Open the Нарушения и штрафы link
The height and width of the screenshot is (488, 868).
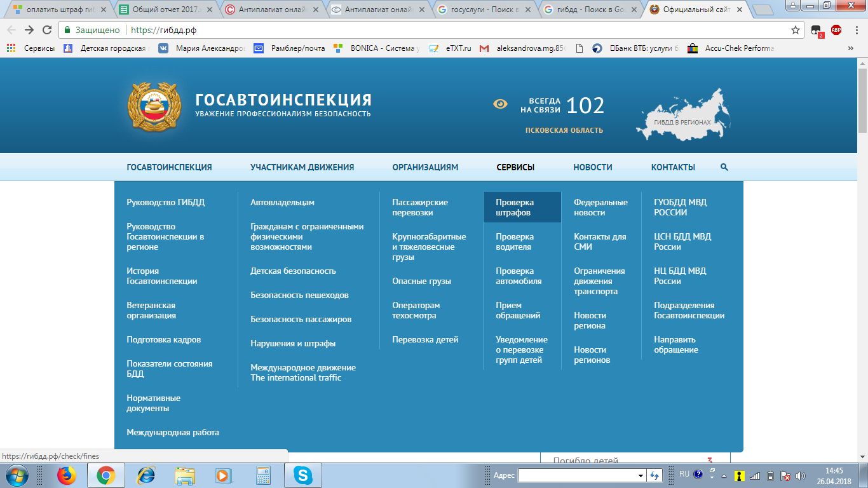pyautogui.click(x=293, y=343)
